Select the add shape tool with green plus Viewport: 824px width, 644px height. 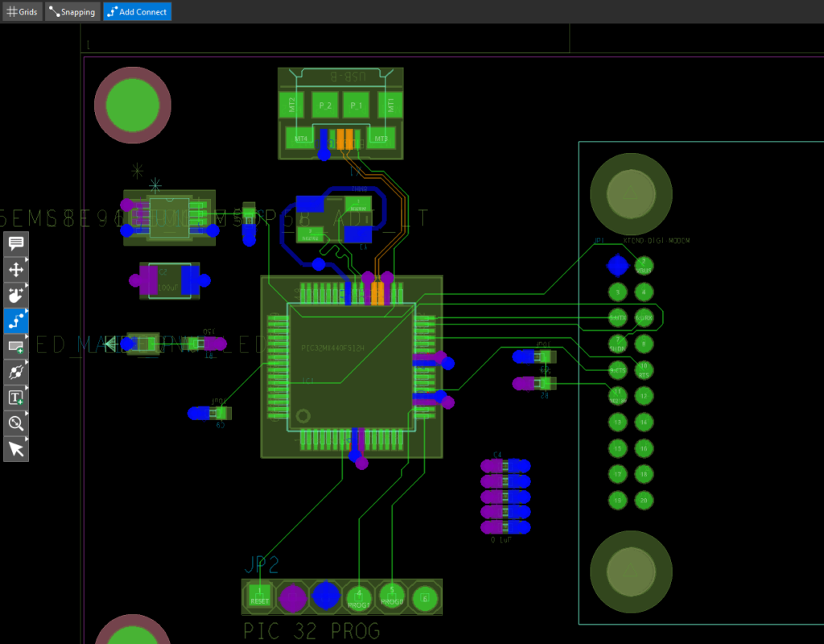16,346
